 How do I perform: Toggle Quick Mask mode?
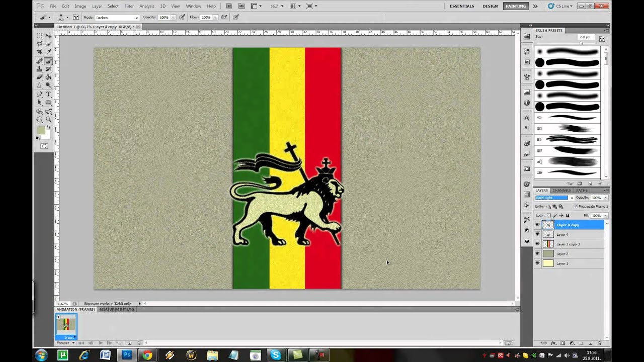coord(44,146)
